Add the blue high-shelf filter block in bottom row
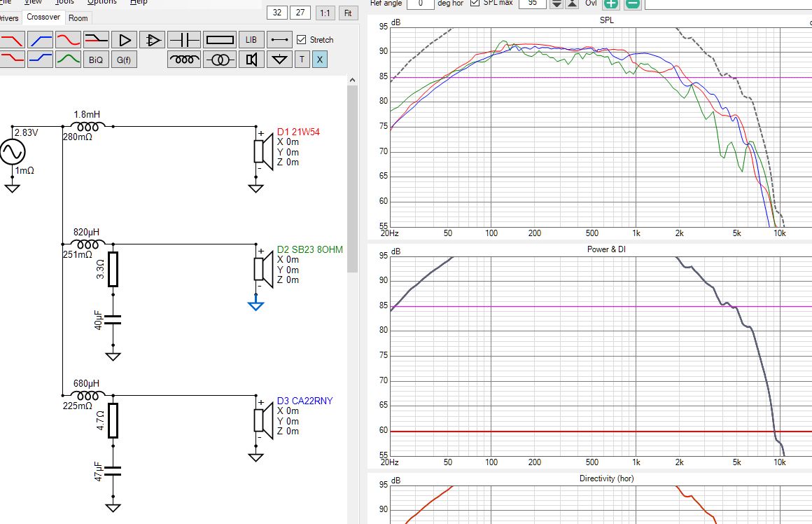Viewport: 812px width, 524px height. (x=40, y=60)
